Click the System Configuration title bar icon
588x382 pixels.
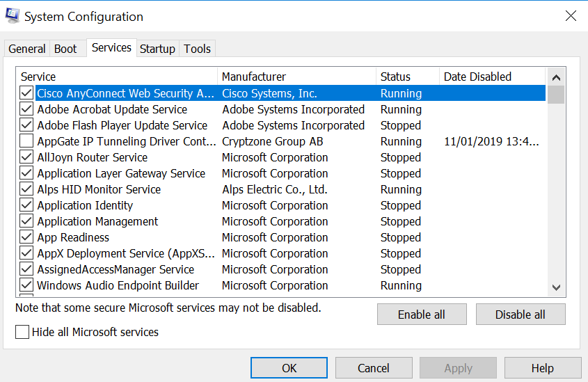click(x=13, y=16)
